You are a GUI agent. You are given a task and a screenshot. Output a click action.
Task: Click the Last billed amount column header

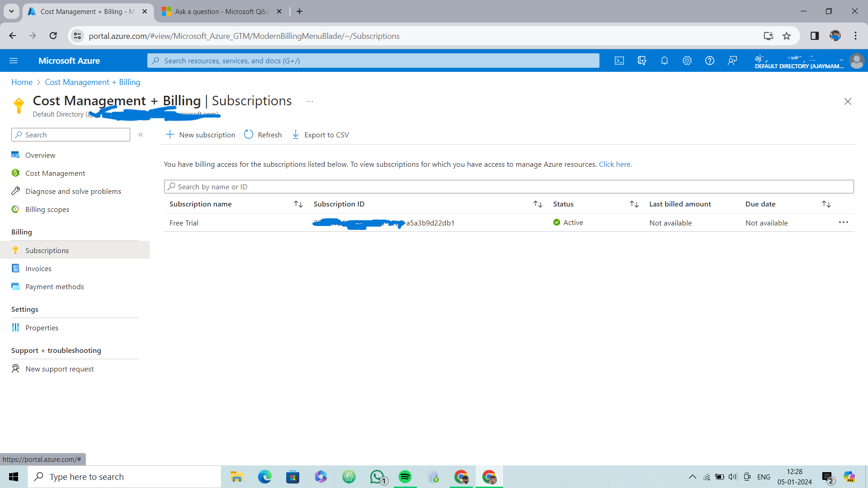click(x=680, y=204)
